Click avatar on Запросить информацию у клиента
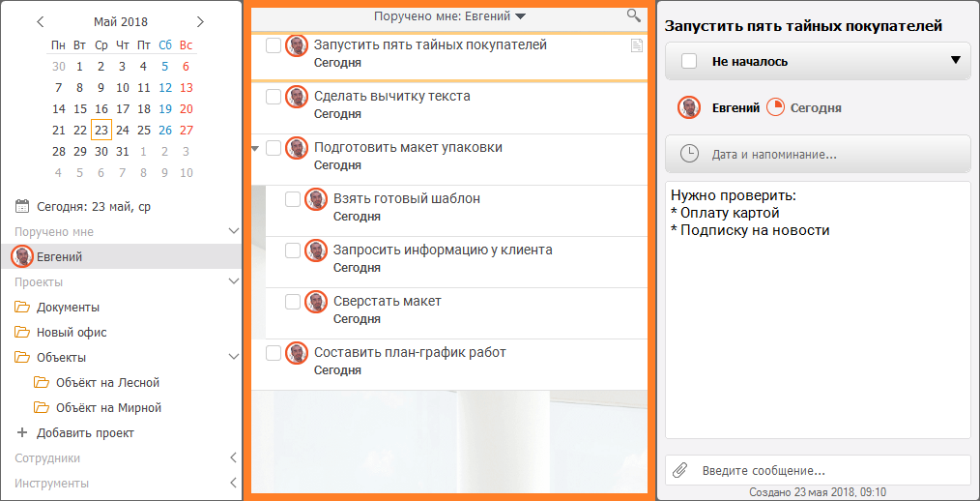 tap(316, 250)
